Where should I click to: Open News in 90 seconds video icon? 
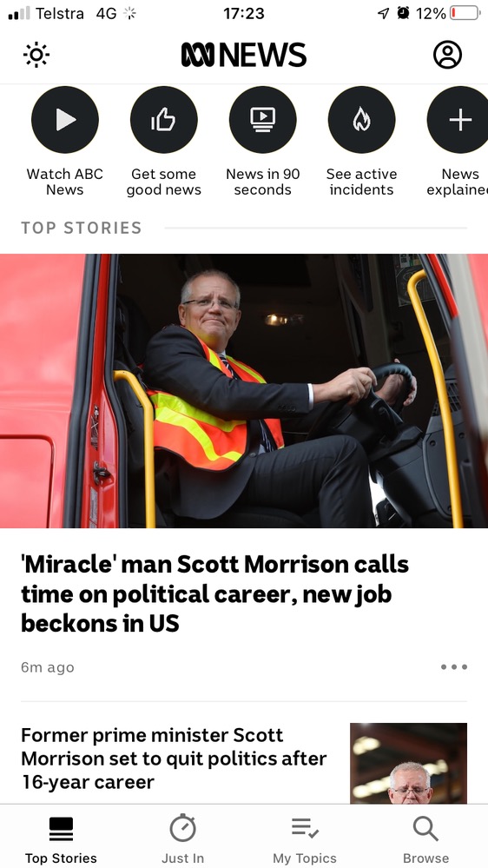tap(263, 120)
